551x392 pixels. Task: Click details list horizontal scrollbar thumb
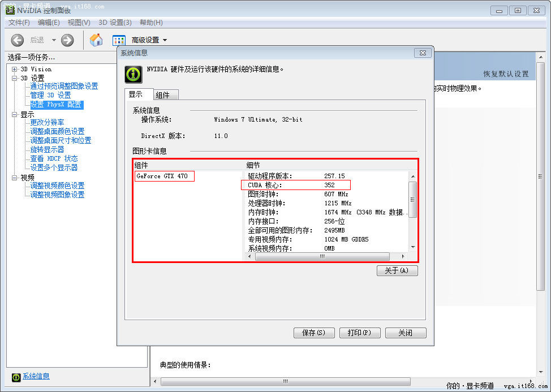[322, 256]
